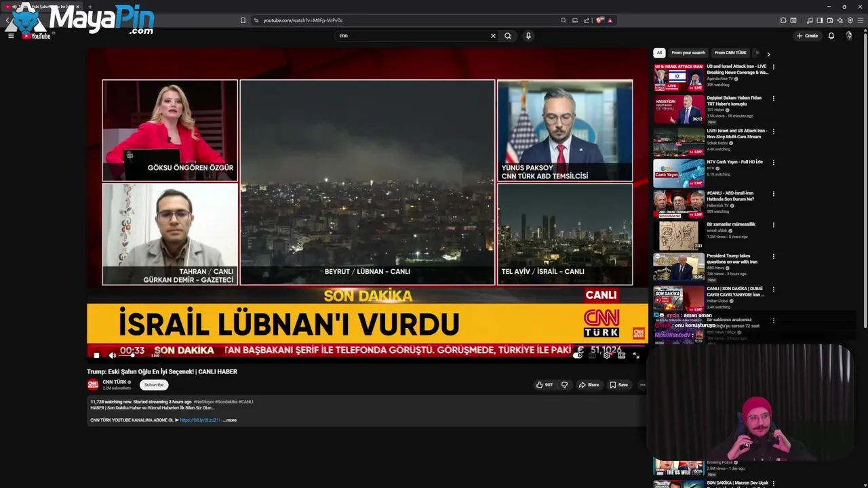Start voice search with the microphone icon
The width and height of the screenshot is (868, 488).
tap(528, 36)
